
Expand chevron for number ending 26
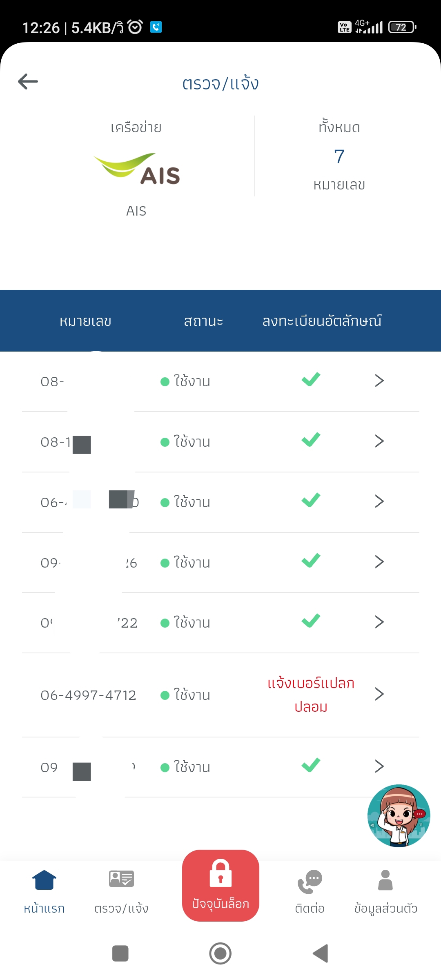[x=379, y=562]
